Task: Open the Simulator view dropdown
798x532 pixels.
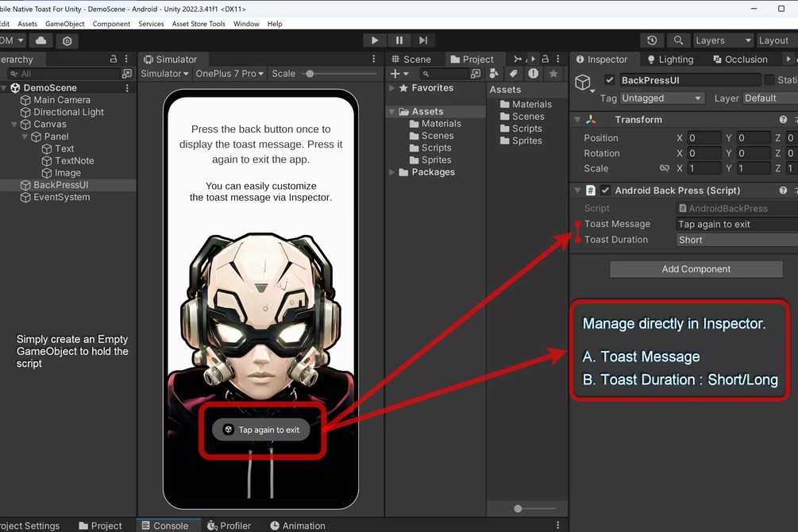Action: pyautogui.click(x=164, y=74)
